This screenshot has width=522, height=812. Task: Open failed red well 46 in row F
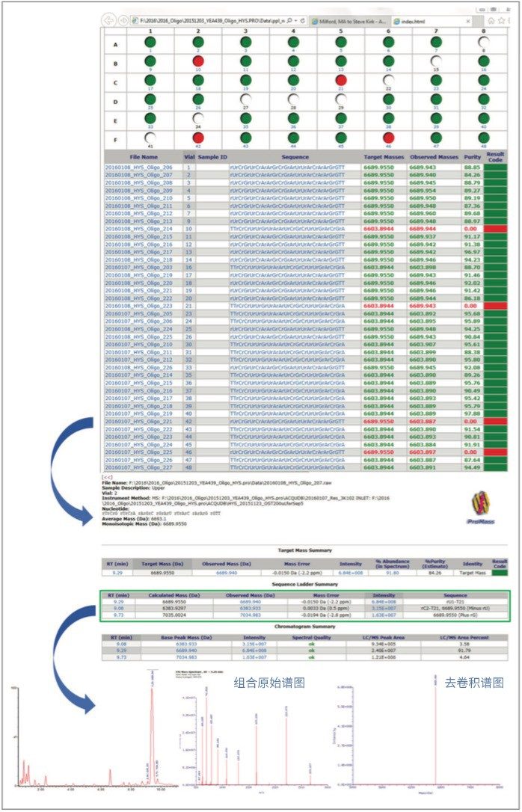388,138
